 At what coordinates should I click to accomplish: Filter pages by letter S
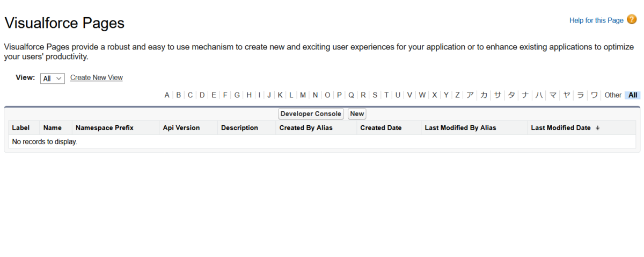pos(375,95)
